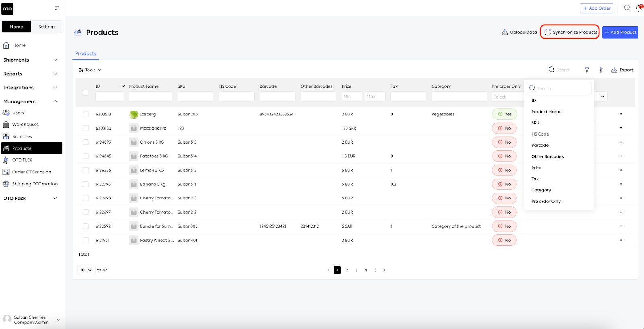The width and height of the screenshot is (644, 329).
Task: Click the Product Name filter field
Action: point(151,97)
